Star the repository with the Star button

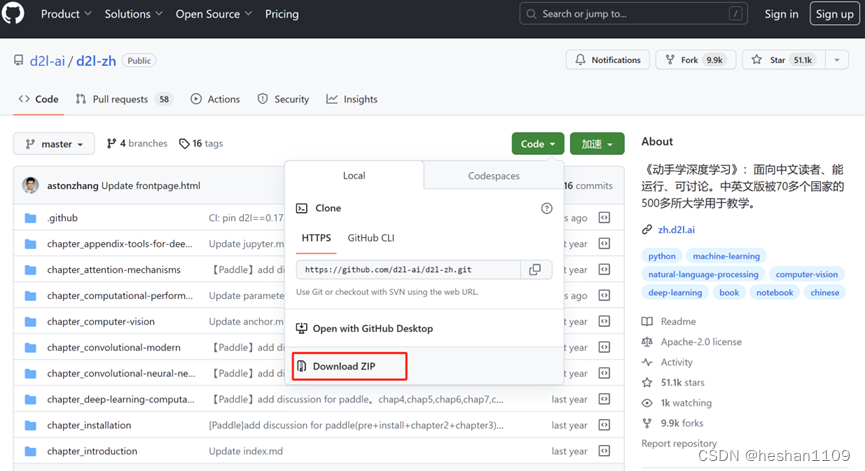784,60
